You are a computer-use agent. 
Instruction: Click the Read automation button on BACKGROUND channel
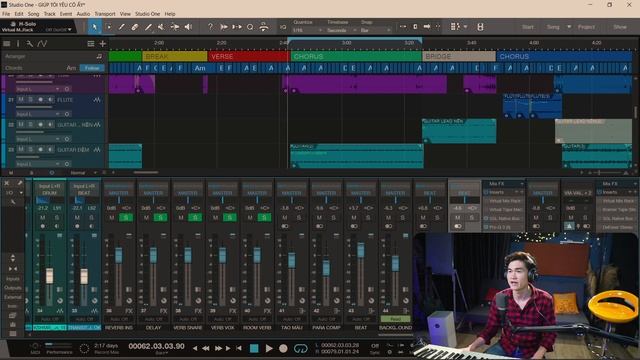click(x=395, y=319)
